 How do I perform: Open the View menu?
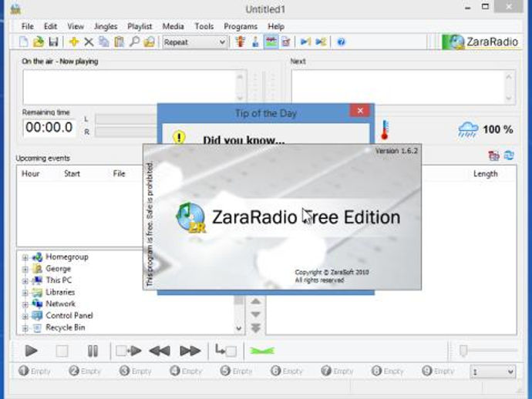pyautogui.click(x=76, y=26)
